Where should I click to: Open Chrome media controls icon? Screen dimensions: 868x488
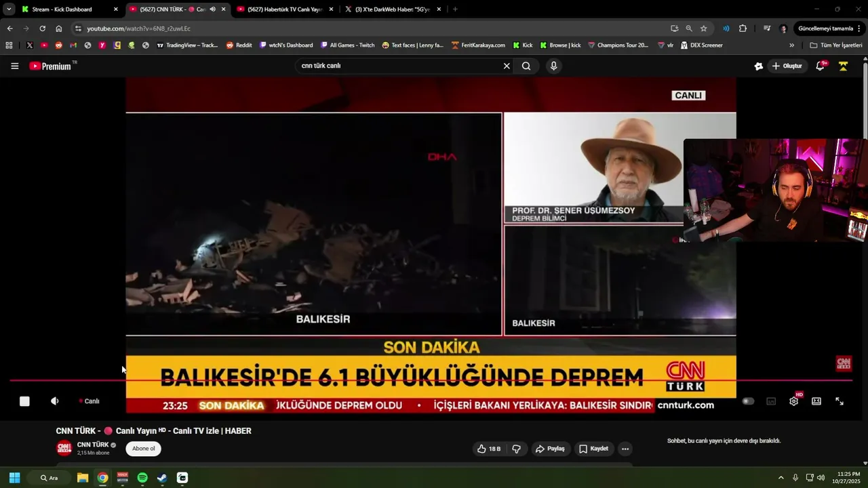pos(766,28)
